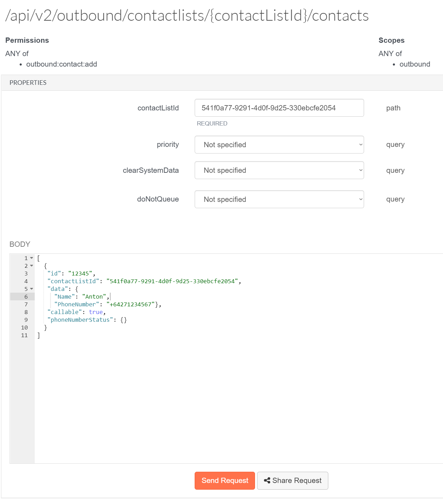Click the Send Request button

[224, 481]
